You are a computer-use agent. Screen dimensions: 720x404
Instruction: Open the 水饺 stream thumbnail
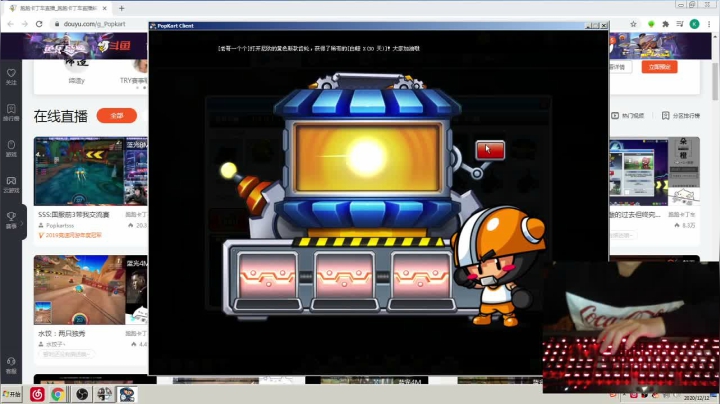tap(90, 290)
